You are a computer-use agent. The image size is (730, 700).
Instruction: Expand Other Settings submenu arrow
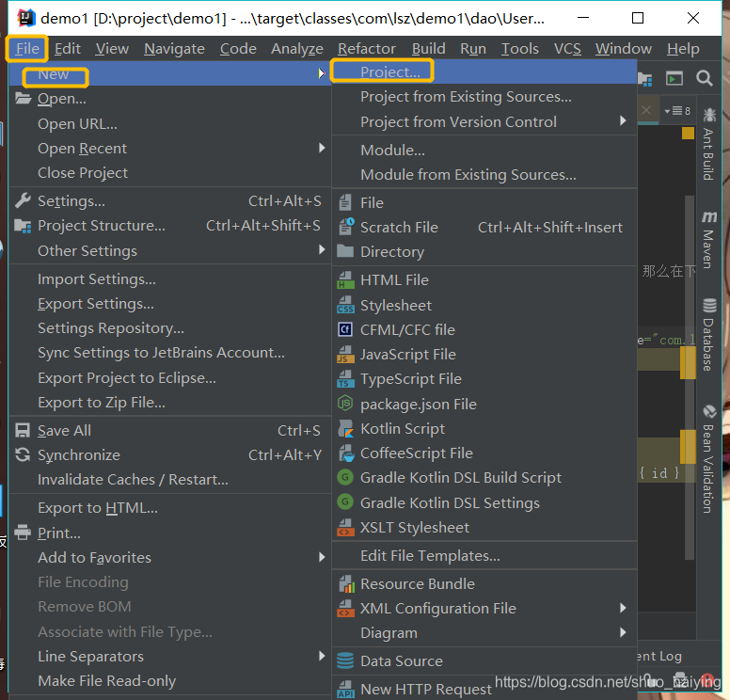pyautogui.click(x=321, y=249)
